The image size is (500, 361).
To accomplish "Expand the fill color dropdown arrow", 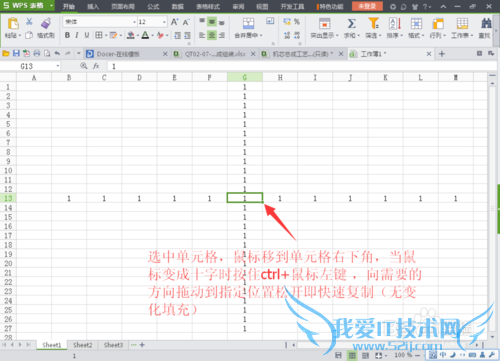I will coord(137,35).
